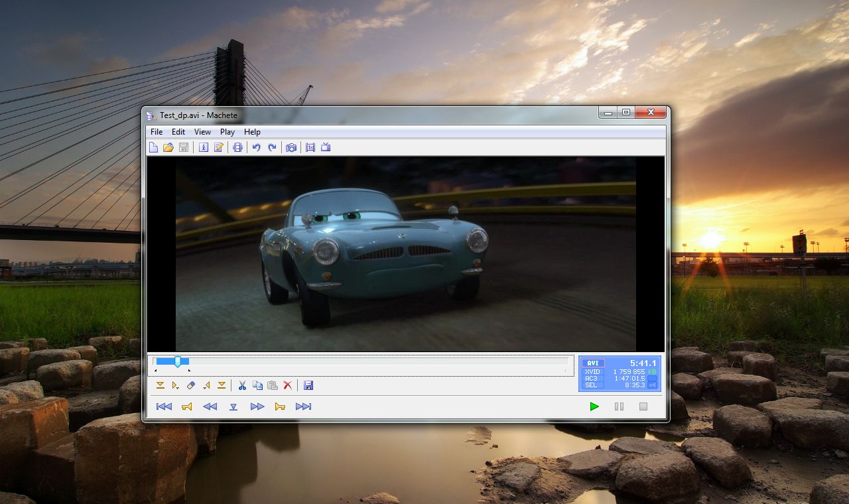Open a video file
This screenshot has width=849, height=504.
pos(168,147)
